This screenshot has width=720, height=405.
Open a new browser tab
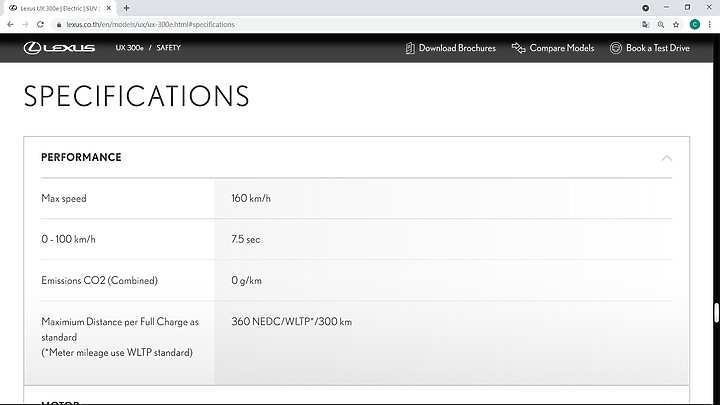coord(126,8)
